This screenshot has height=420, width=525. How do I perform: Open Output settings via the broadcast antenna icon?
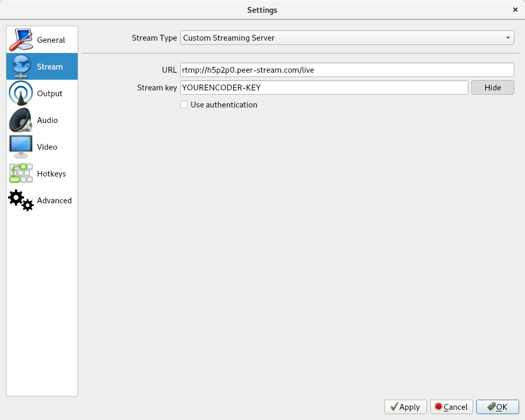coord(20,93)
